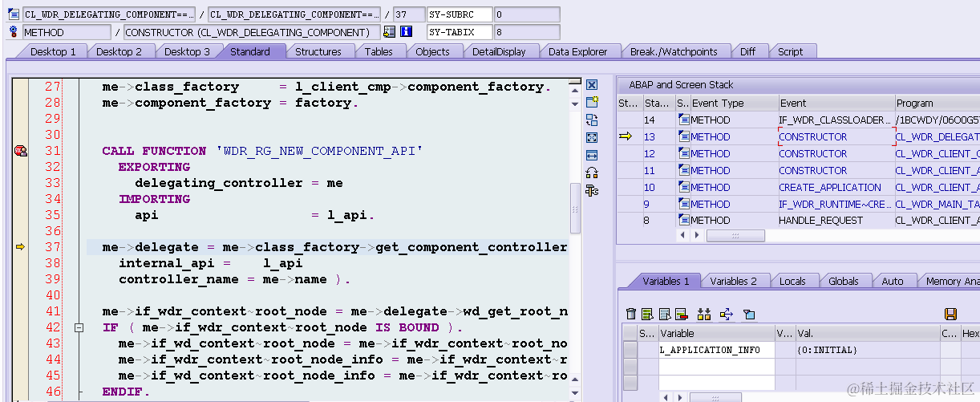Select CONSTRUCTOR event in stack row 13
Screen dimensions: 980x402
click(x=836, y=136)
